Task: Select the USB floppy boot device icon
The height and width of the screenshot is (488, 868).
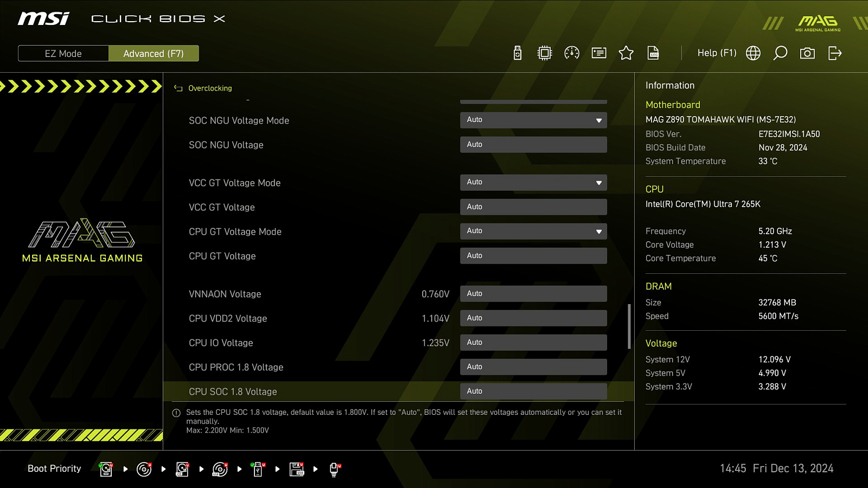Action: pyautogui.click(x=297, y=469)
